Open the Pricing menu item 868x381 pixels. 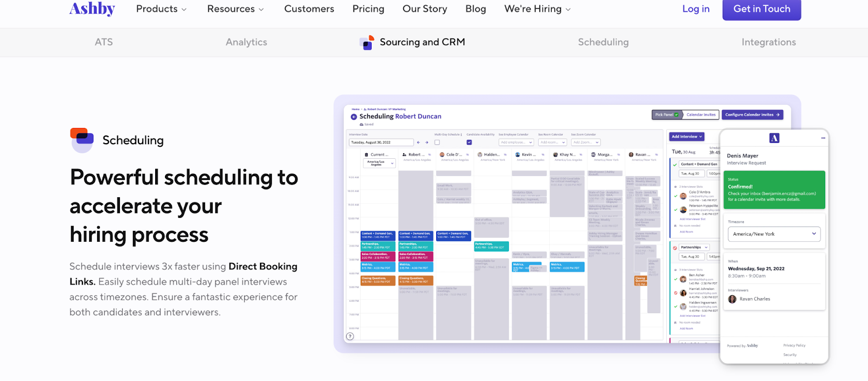368,9
